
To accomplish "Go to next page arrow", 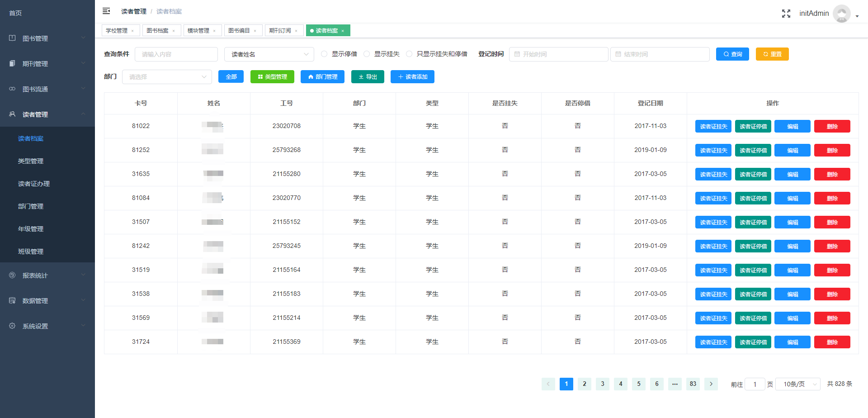I will pyautogui.click(x=711, y=384).
